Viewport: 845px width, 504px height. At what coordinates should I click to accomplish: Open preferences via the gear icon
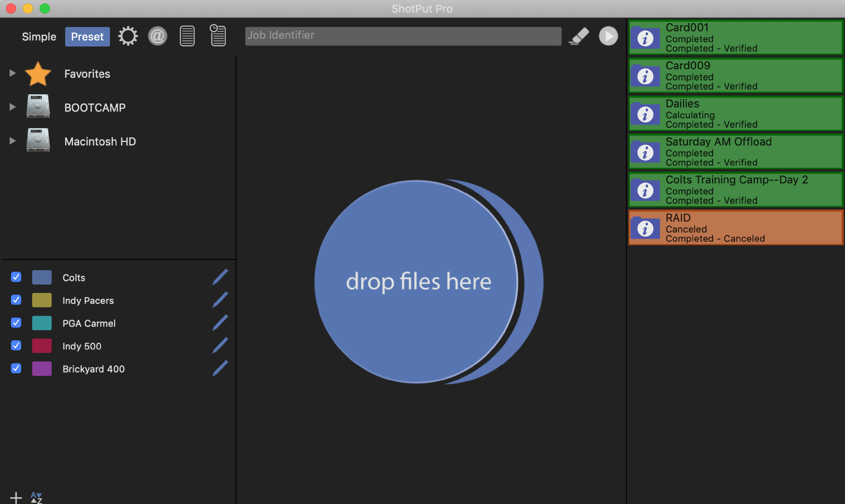pyautogui.click(x=128, y=36)
